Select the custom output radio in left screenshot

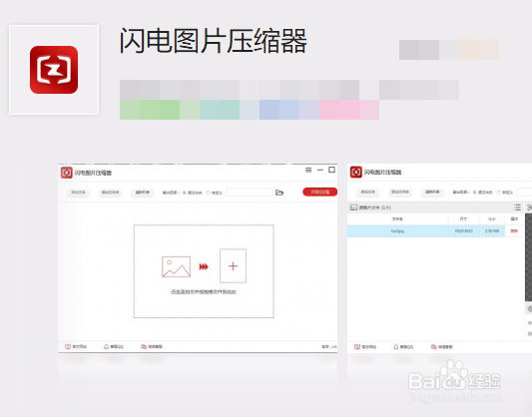click(x=209, y=193)
